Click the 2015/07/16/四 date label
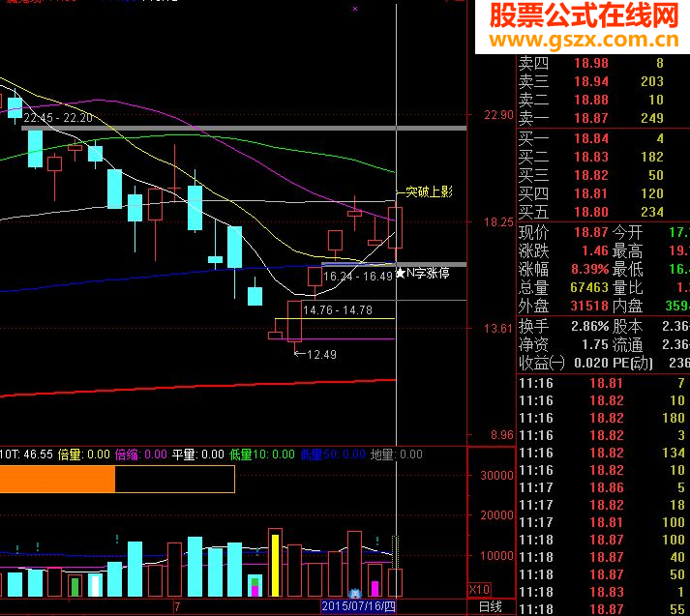 click(x=358, y=606)
